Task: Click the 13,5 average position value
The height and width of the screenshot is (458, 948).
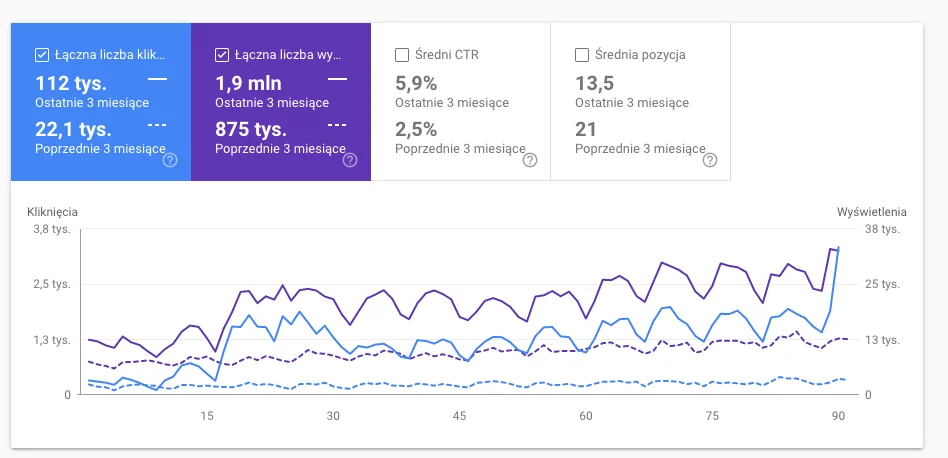Action: (x=595, y=83)
